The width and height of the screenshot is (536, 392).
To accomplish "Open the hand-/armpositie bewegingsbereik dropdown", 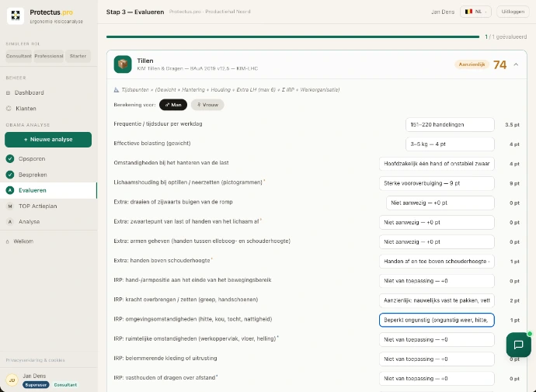I will pos(437,281).
